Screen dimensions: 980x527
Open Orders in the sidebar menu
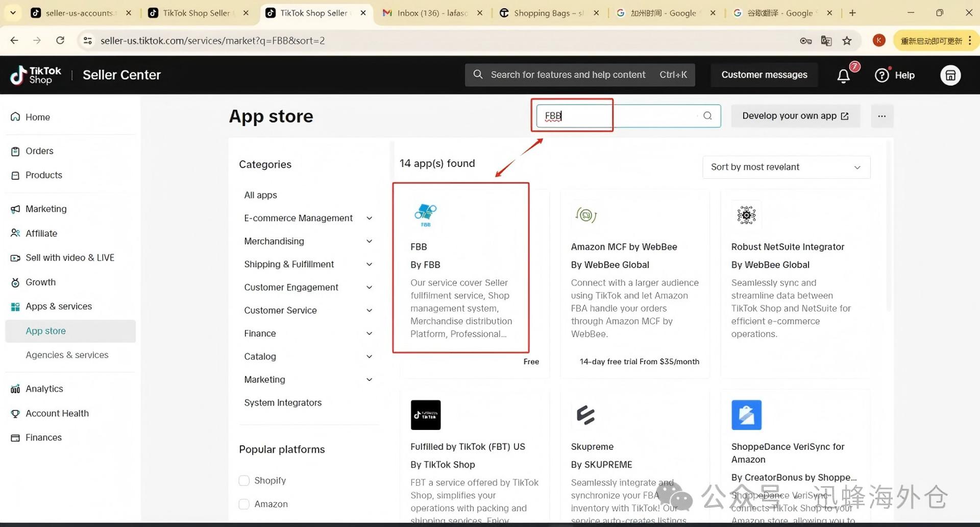pyautogui.click(x=39, y=151)
